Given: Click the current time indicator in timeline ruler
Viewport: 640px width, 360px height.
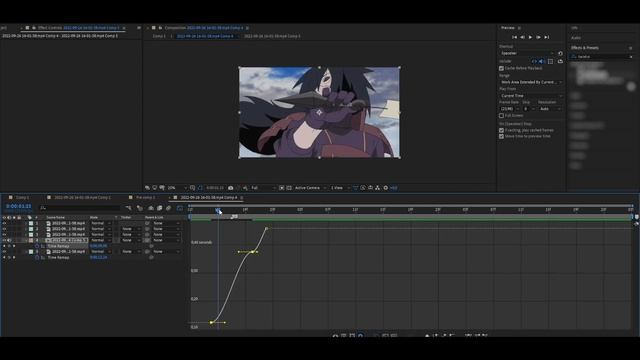Looking at the screenshot, I should coord(218,210).
